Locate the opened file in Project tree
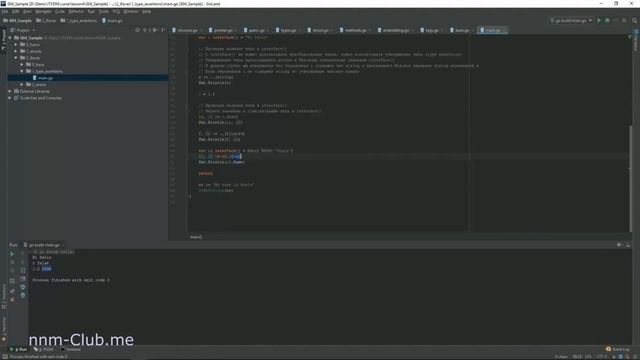This screenshot has width=640, height=360. coord(138,30)
